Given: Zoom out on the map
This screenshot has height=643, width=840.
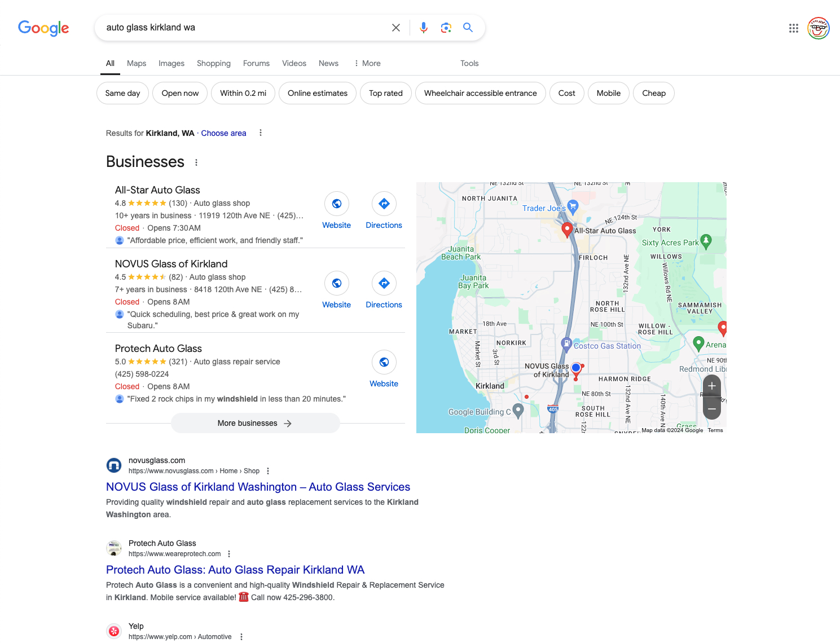Looking at the screenshot, I should pyautogui.click(x=712, y=408).
